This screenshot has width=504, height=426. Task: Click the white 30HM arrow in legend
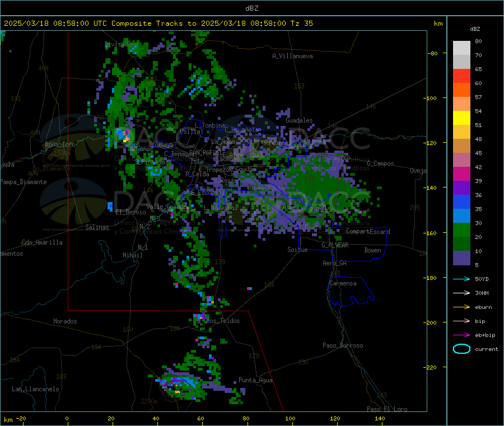(x=461, y=293)
